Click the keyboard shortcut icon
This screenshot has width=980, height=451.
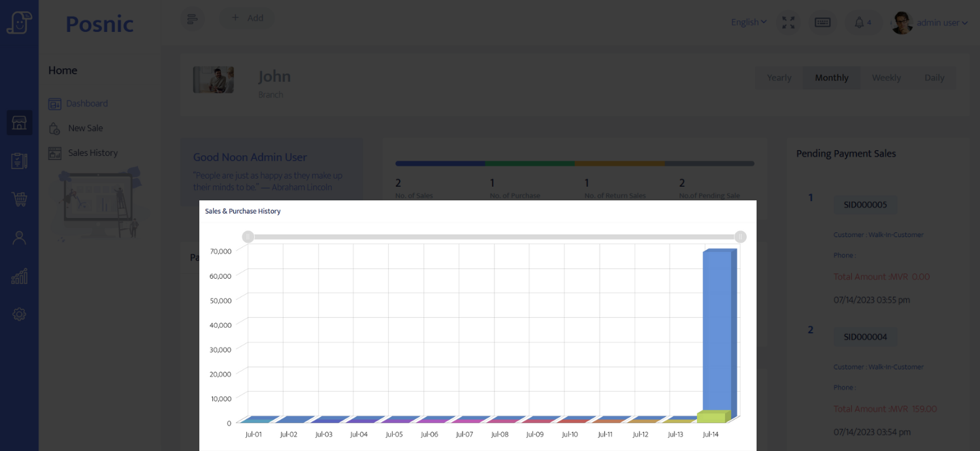[823, 23]
